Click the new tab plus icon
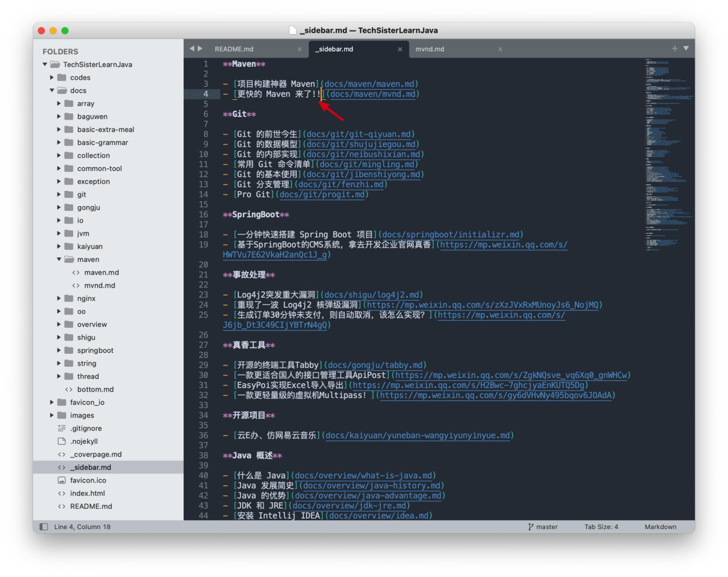 (675, 49)
